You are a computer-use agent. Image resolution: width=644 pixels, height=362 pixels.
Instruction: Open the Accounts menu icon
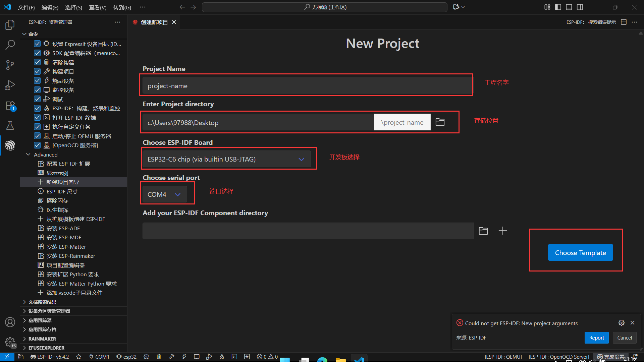10,322
